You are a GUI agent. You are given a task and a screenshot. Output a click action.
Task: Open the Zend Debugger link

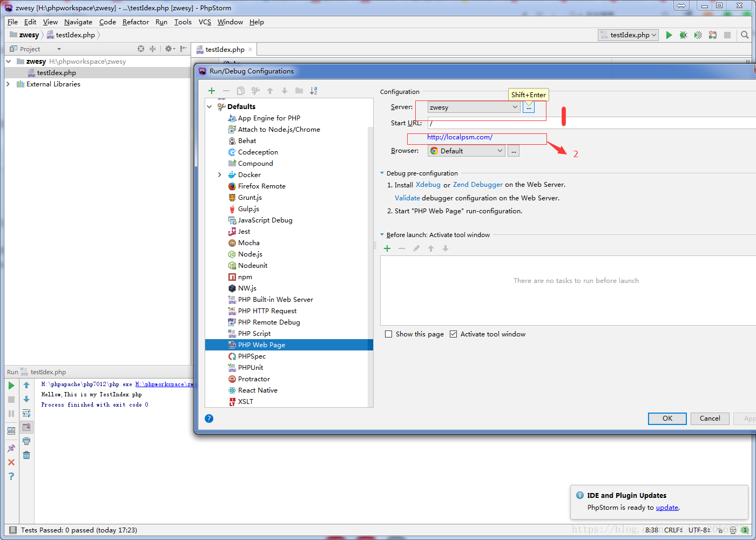coord(478,185)
